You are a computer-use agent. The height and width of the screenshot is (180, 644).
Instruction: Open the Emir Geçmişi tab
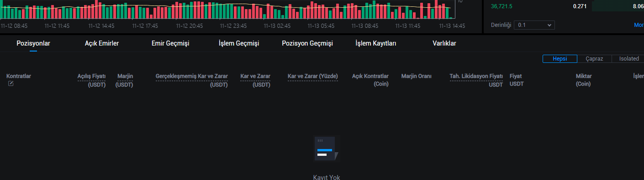(170, 43)
